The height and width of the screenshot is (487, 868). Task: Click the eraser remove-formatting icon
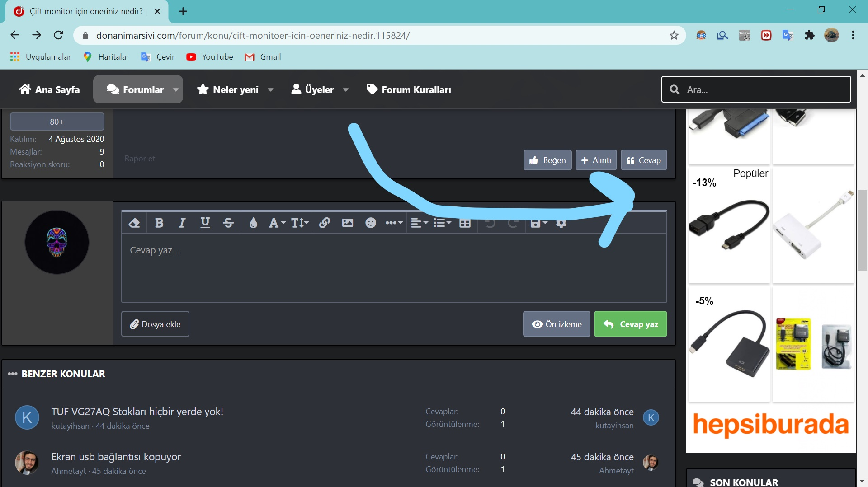point(134,223)
